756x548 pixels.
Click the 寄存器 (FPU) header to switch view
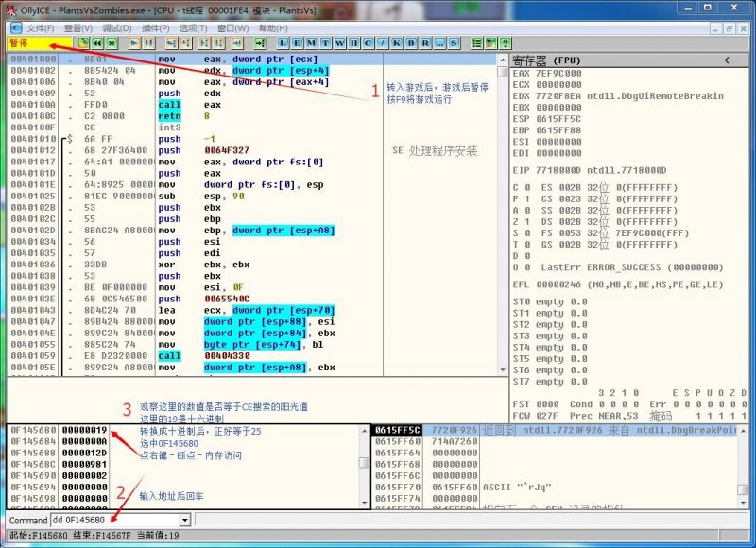pyautogui.click(x=547, y=60)
